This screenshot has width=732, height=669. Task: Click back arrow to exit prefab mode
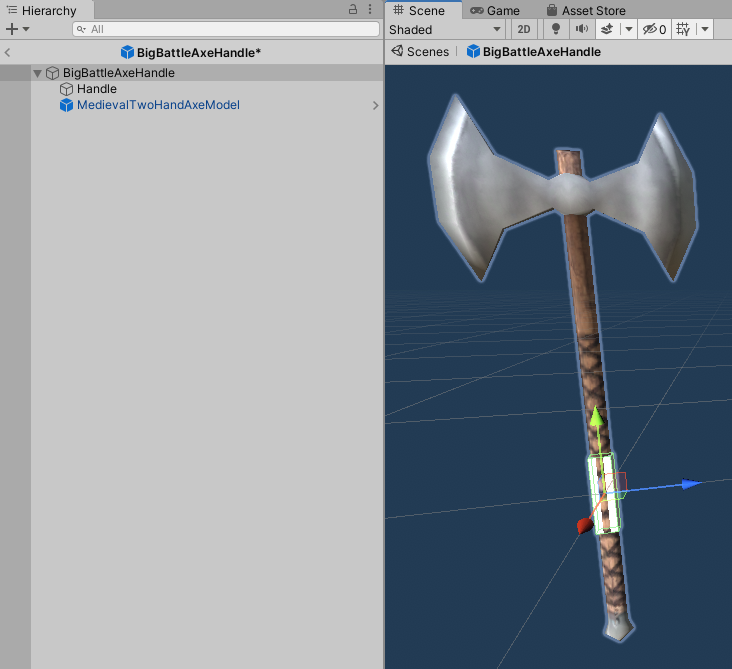point(8,52)
